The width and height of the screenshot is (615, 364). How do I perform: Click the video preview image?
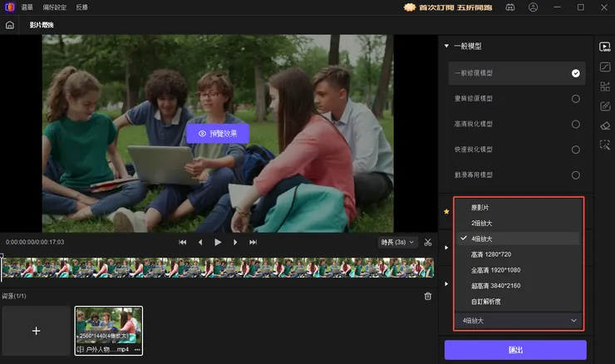point(218,133)
